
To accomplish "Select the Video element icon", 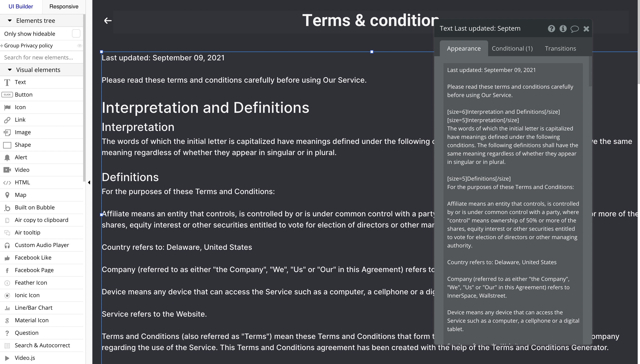I will click(7, 170).
